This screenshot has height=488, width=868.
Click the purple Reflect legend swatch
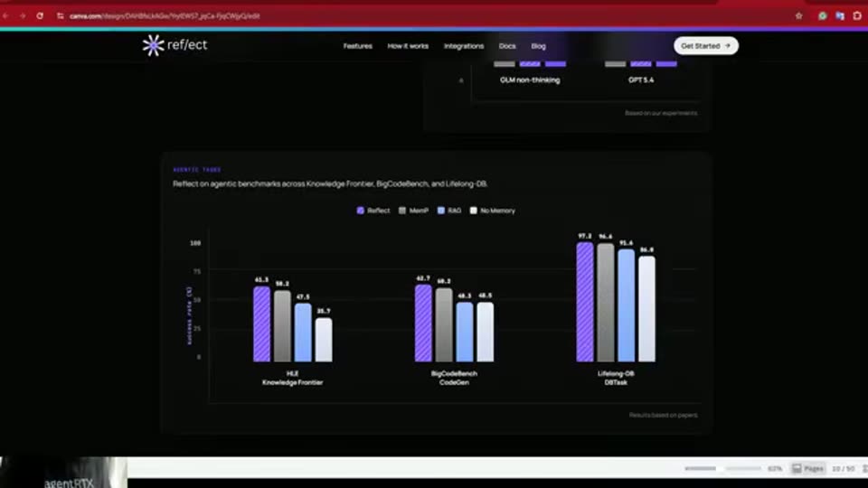(361, 211)
